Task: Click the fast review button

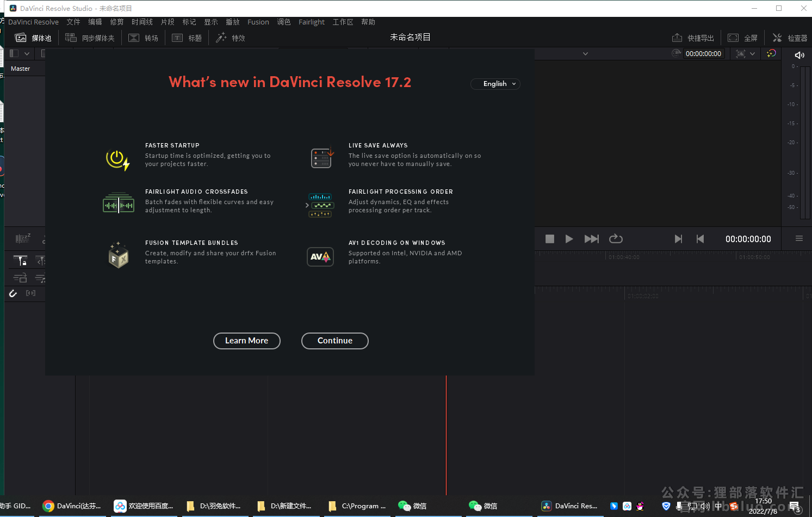Action: 591,239
